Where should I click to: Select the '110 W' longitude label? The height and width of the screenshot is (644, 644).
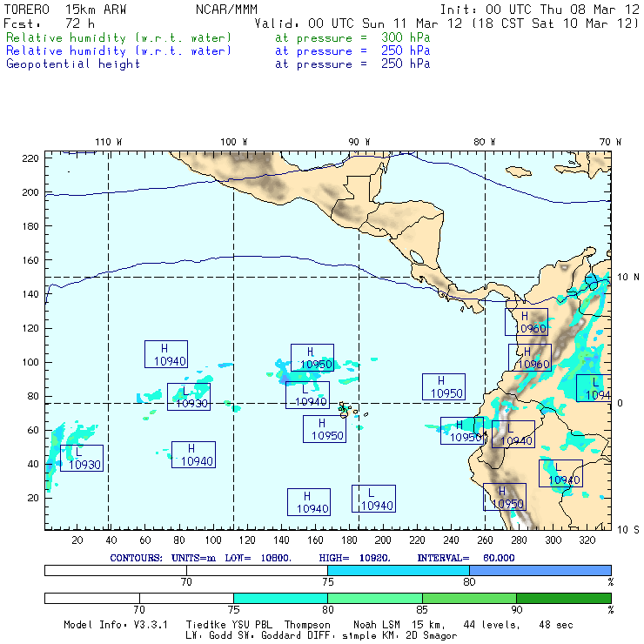(109, 142)
